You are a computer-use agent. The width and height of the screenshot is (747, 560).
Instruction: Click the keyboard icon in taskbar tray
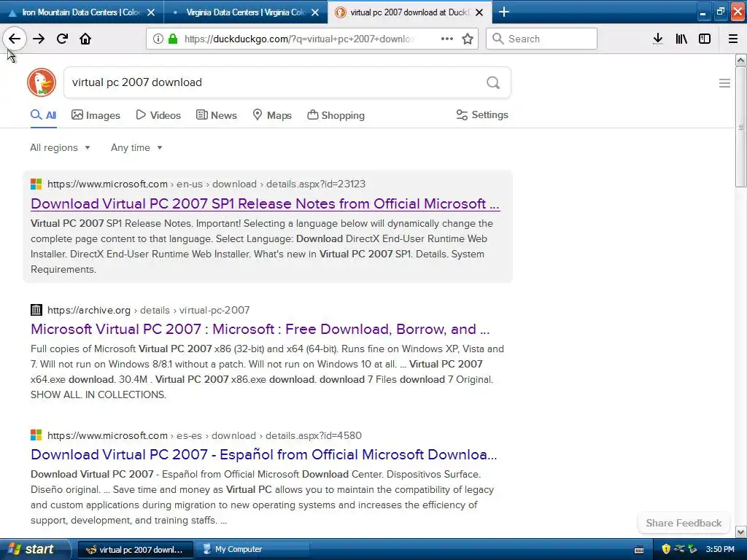pyautogui.click(x=639, y=550)
